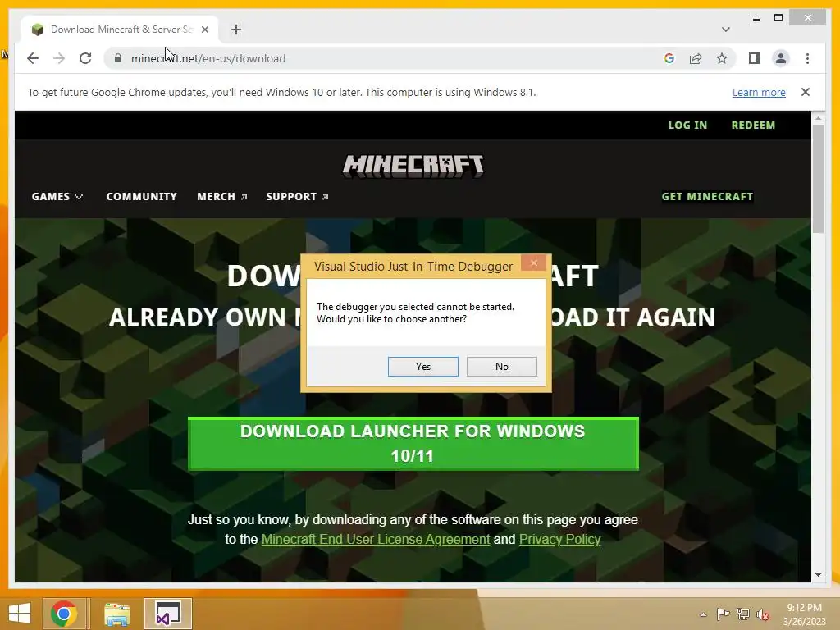The image size is (840, 630).
Task: Show hidden tray icons arrow
Action: click(x=703, y=614)
